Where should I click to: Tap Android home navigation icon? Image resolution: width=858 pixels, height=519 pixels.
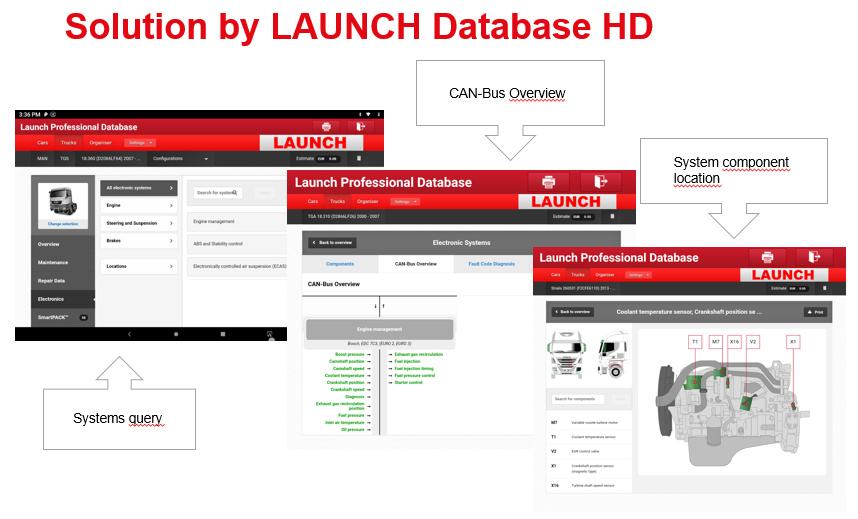point(176,334)
